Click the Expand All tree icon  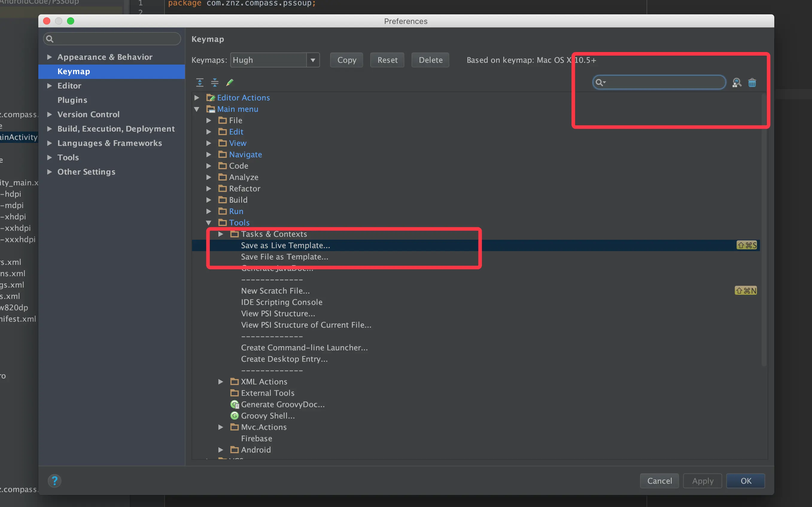pyautogui.click(x=200, y=82)
